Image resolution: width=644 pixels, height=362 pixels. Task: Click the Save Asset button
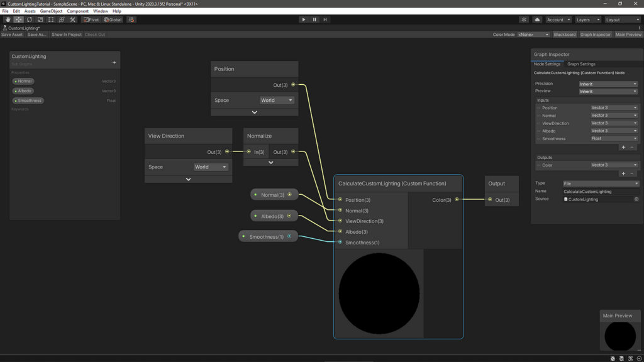12,35
